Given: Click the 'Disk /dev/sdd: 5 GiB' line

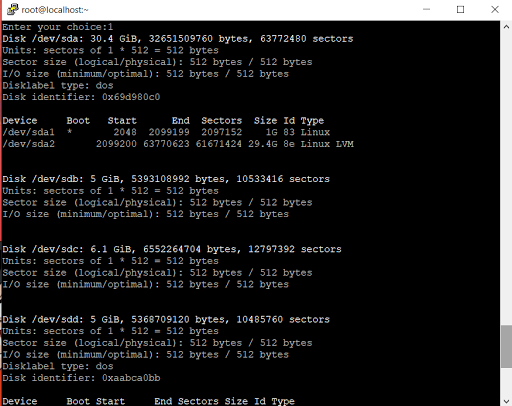Looking at the screenshot, I should point(166,319).
